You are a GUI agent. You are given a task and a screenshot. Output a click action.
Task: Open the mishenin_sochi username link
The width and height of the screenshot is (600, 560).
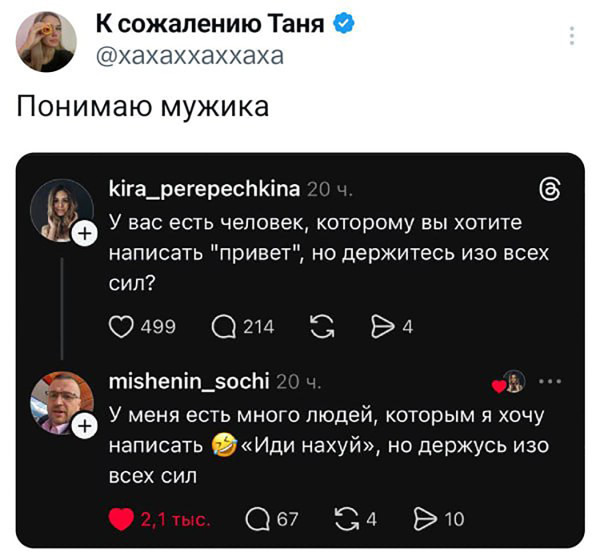pyautogui.click(x=188, y=380)
